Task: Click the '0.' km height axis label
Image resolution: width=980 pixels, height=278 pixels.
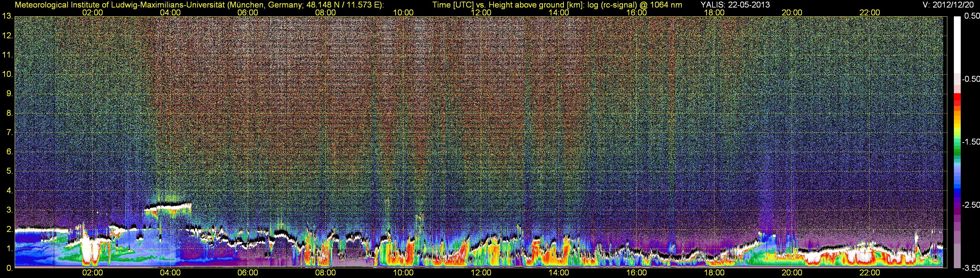Action: (9, 268)
